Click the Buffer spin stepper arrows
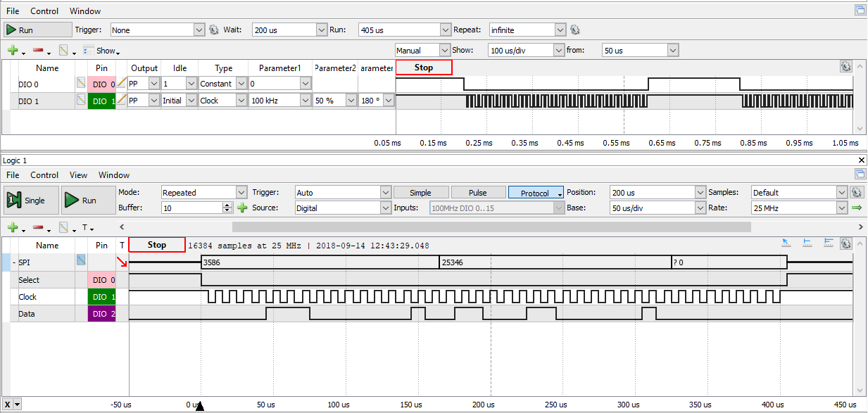Screen dimensions: 868x413 pos(227,208)
